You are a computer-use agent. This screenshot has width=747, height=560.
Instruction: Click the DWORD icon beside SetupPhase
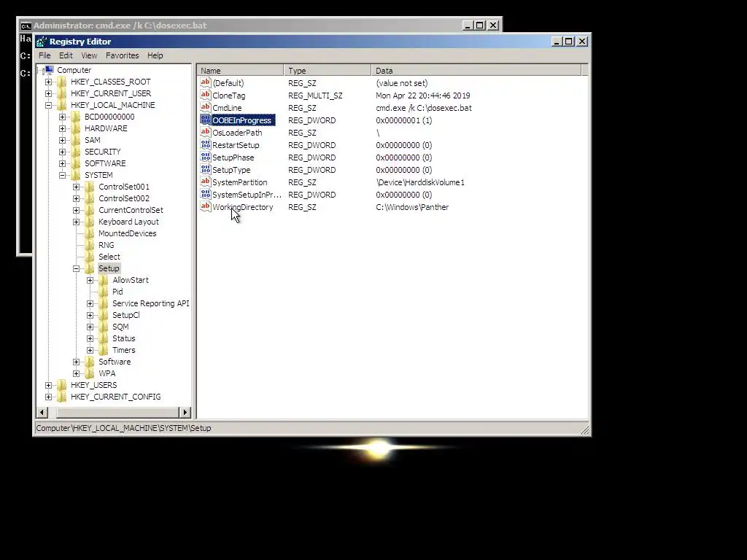pos(205,157)
